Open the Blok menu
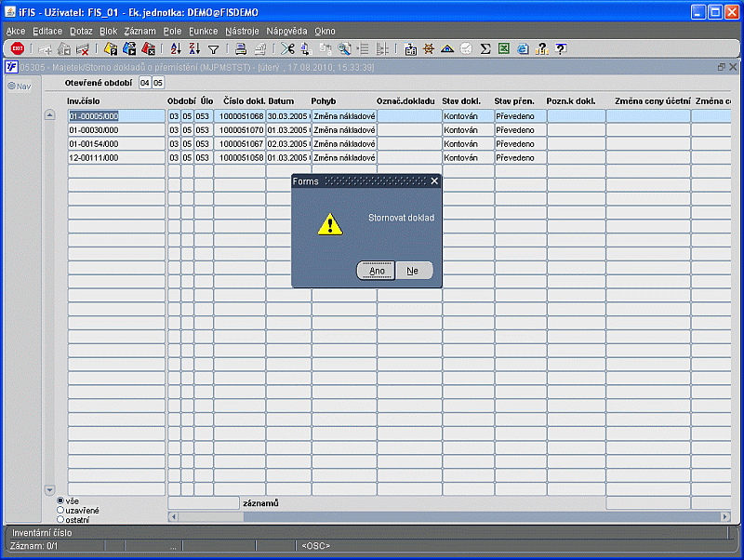744x560 pixels. (108, 32)
